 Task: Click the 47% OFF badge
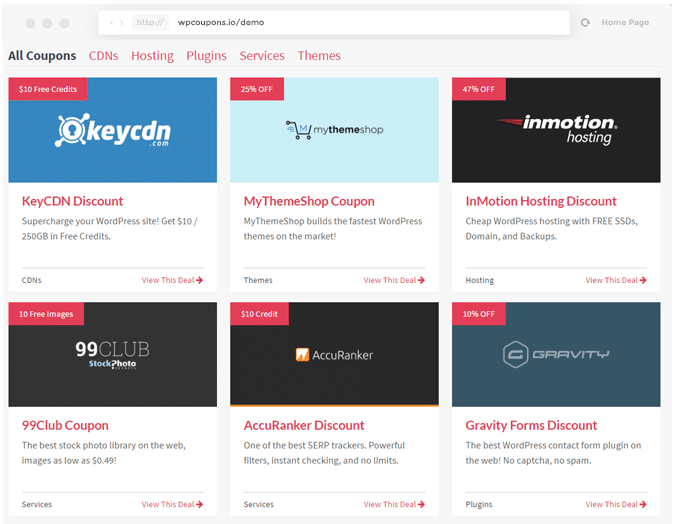tap(479, 89)
